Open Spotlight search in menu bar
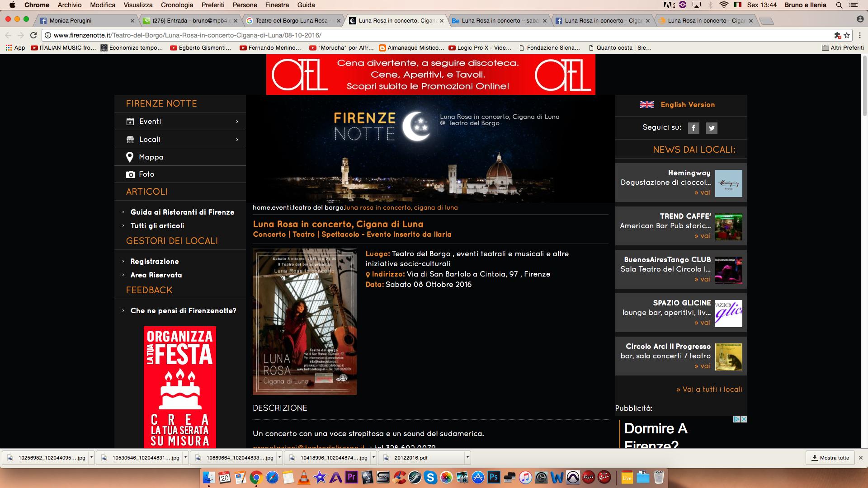The width and height of the screenshot is (868, 488). tap(839, 5)
